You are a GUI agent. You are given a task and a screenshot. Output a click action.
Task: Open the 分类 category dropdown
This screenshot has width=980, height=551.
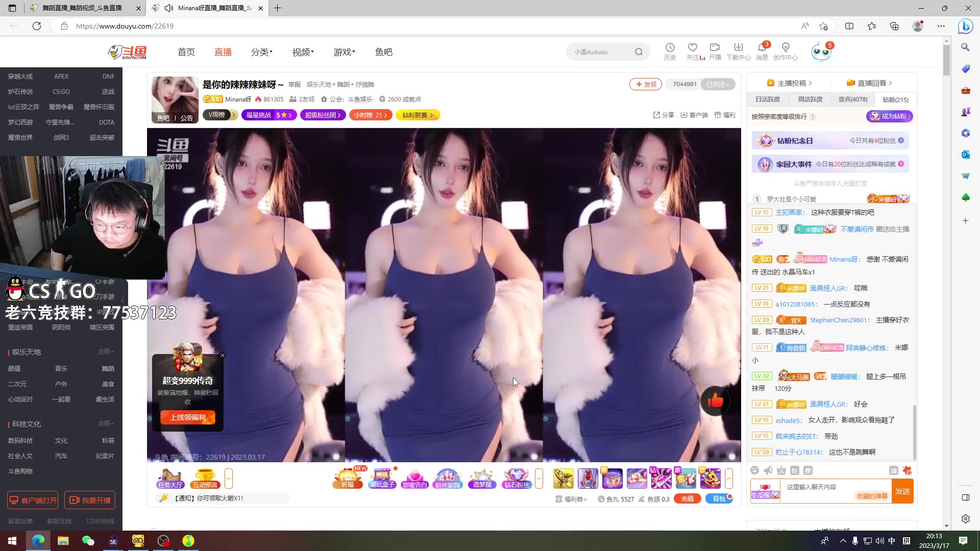tap(261, 52)
